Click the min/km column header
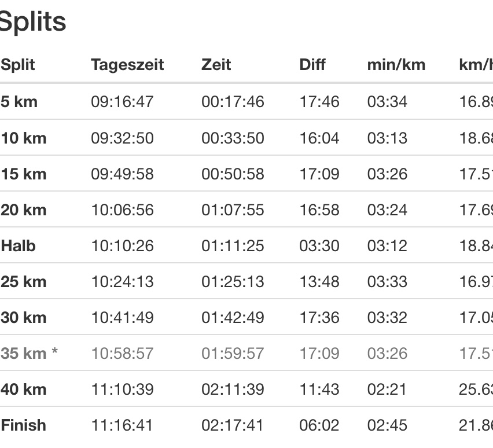This screenshot has width=493, height=448. click(396, 64)
